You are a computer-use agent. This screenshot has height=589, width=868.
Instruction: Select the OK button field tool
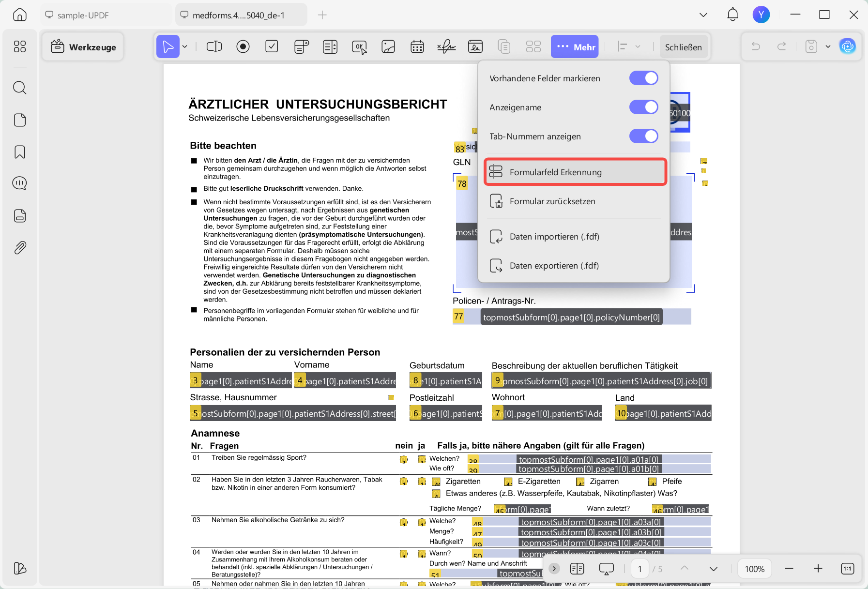[359, 47]
